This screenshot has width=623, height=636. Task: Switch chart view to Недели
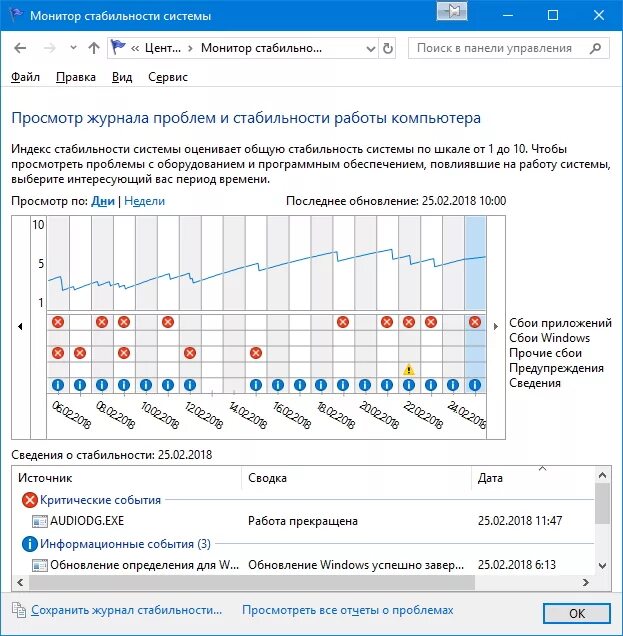tap(144, 201)
